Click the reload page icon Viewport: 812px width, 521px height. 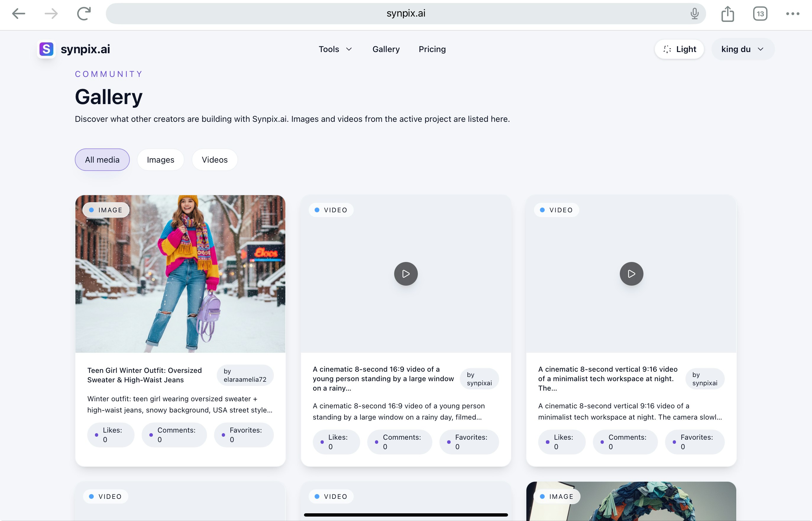coord(84,14)
